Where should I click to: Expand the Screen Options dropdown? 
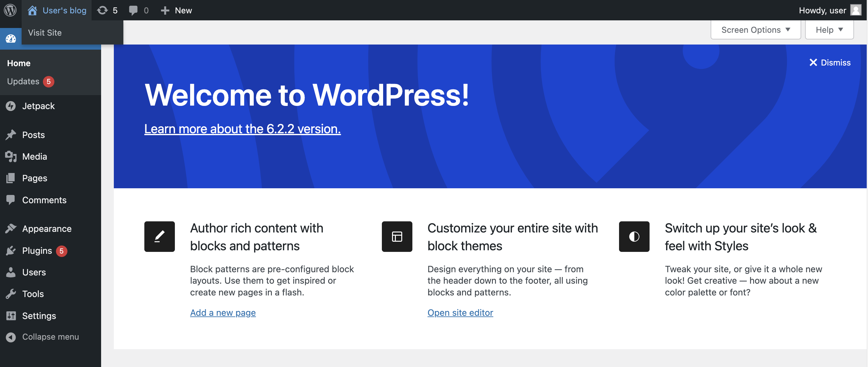tap(755, 30)
